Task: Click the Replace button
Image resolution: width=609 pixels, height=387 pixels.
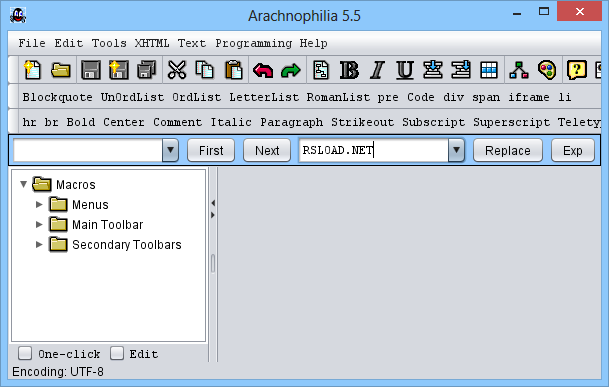Action: 508,150
